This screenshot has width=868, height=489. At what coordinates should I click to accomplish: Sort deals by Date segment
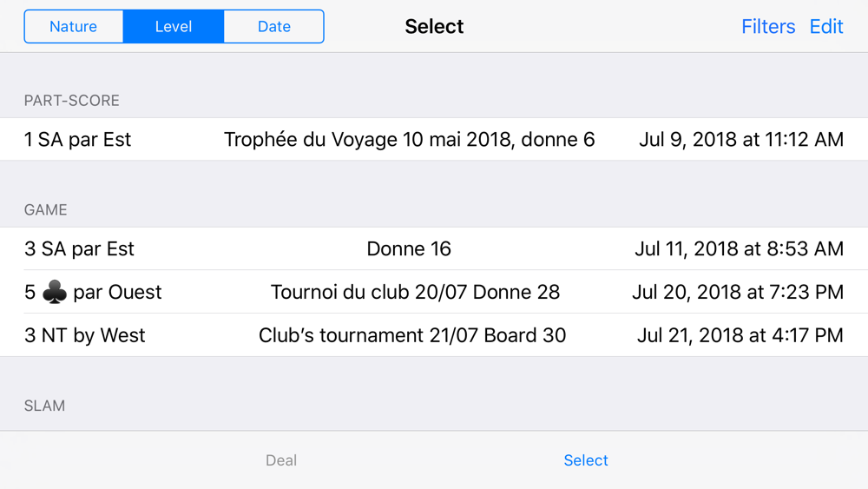[x=273, y=27]
